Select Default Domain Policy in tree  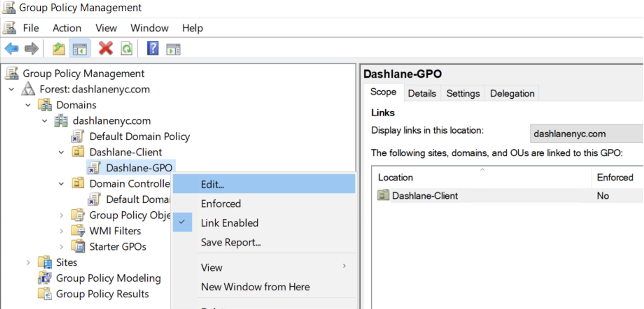(x=139, y=136)
